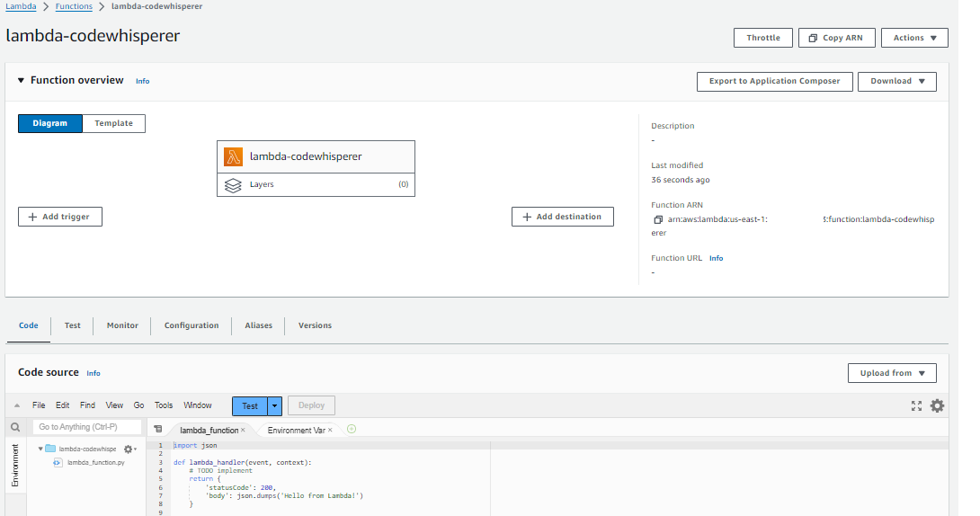
Task: Open the Upload from dropdown
Action: 892,373
